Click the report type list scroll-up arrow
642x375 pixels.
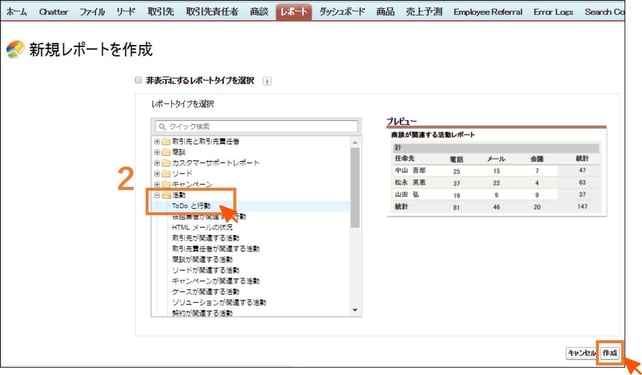pyautogui.click(x=355, y=142)
